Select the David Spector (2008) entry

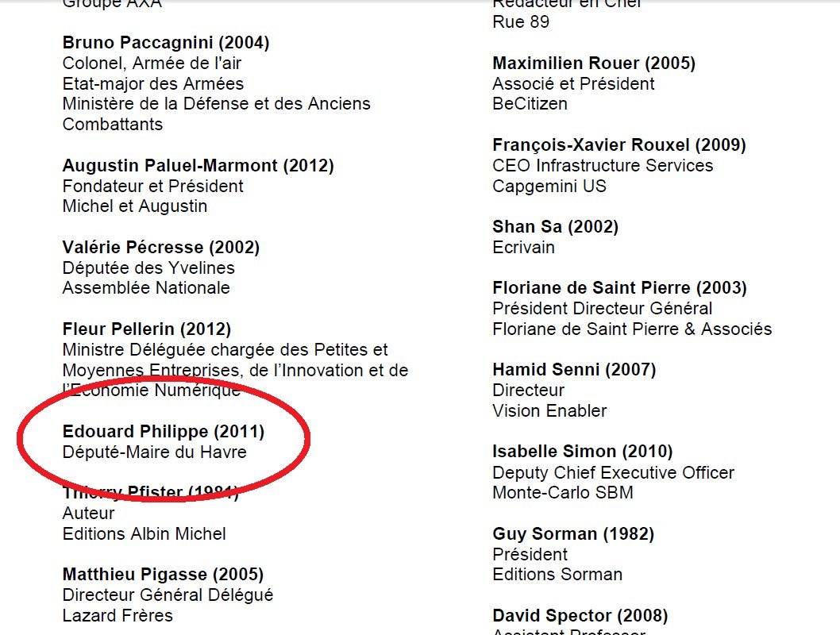[x=580, y=616]
